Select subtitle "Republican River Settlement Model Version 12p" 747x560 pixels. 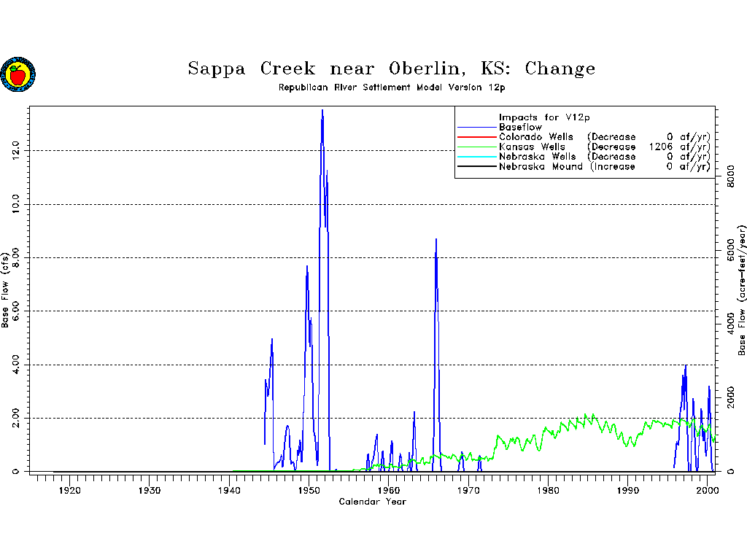392,87
